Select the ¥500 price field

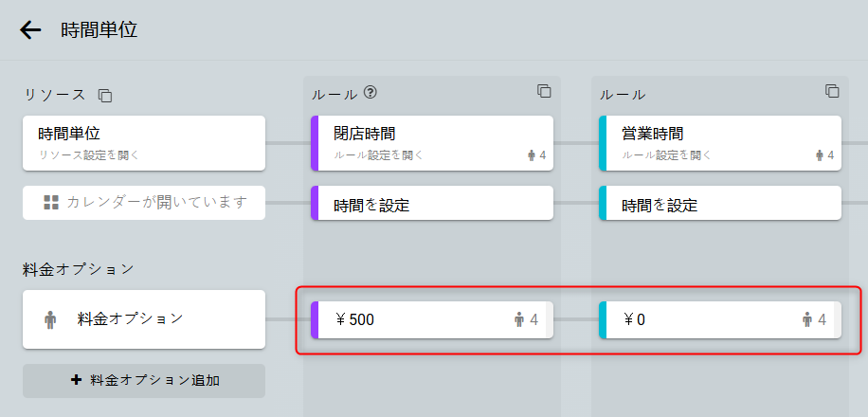[417, 320]
